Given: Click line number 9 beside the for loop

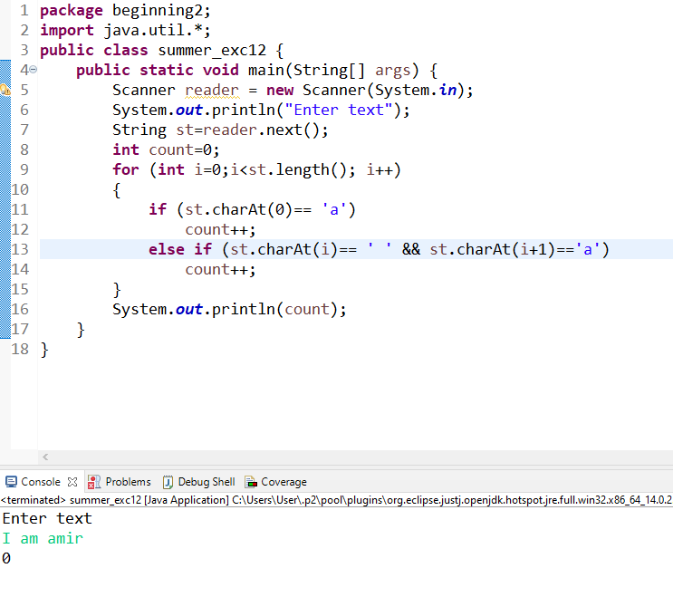Looking at the screenshot, I should pos(24,169).
